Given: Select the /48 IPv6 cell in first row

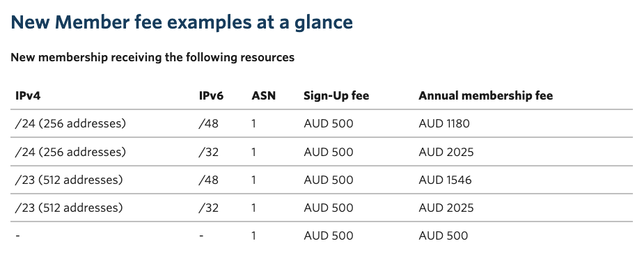Looking at the screenshot, I should point(209,123).
